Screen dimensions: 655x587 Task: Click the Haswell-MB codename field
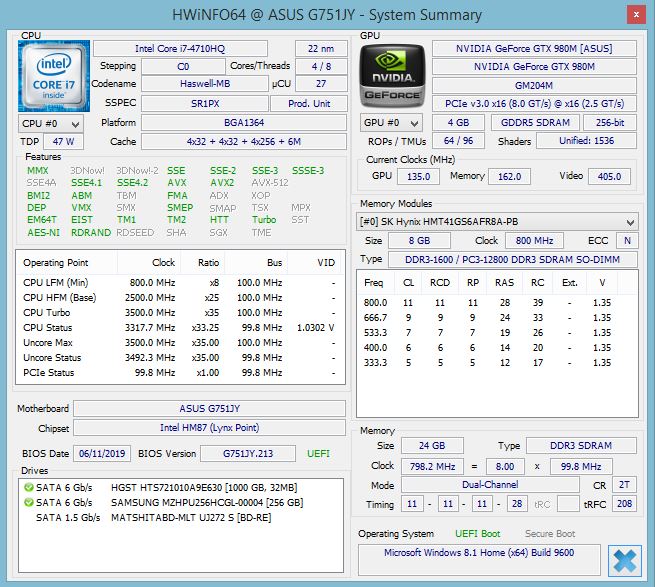click(x=205, y=84)
